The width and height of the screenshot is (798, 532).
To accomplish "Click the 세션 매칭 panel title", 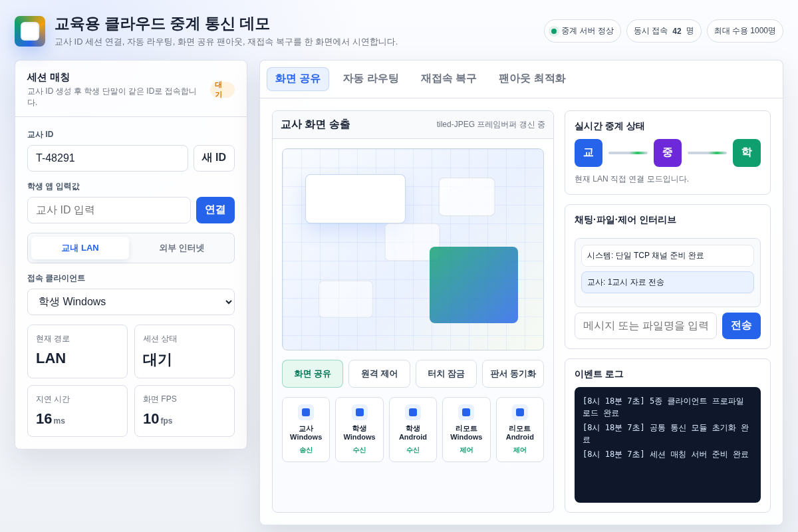I will (49, 77).
